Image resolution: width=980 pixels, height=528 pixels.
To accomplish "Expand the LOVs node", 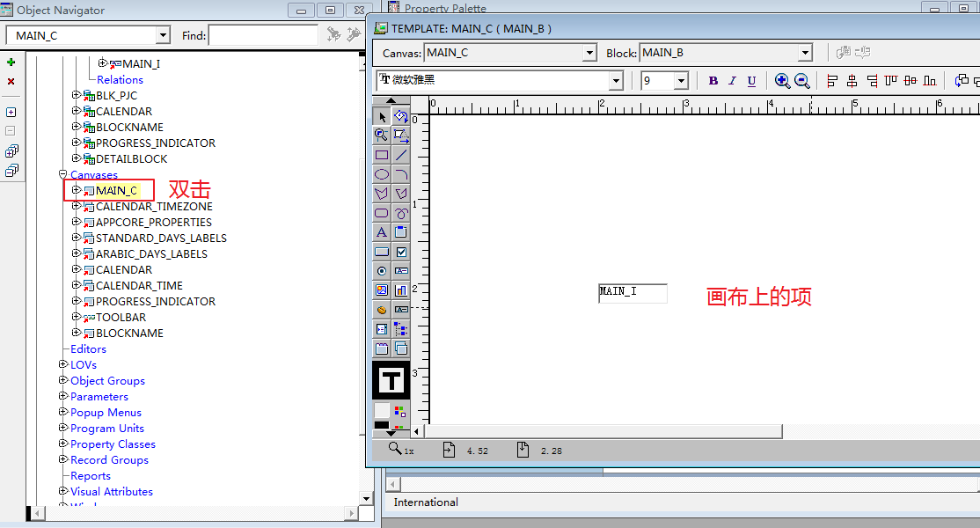I will (62, 364).
